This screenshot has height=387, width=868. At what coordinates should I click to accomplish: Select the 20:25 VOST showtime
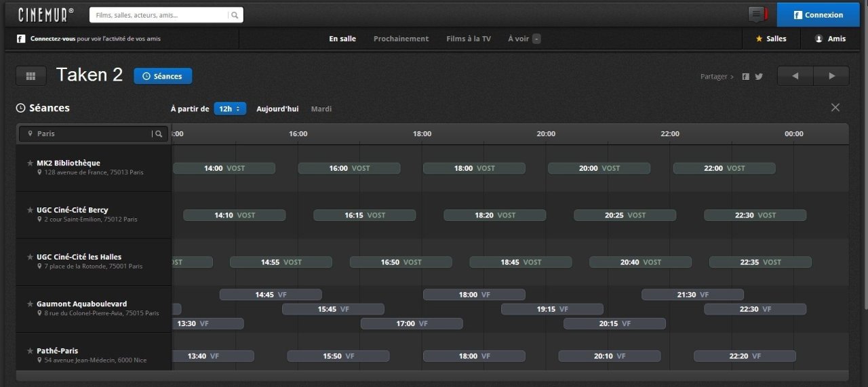point(625,215)
